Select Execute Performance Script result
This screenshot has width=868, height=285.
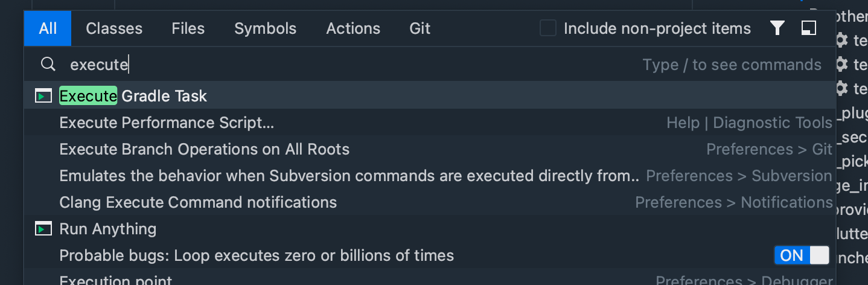coord(430,123)
